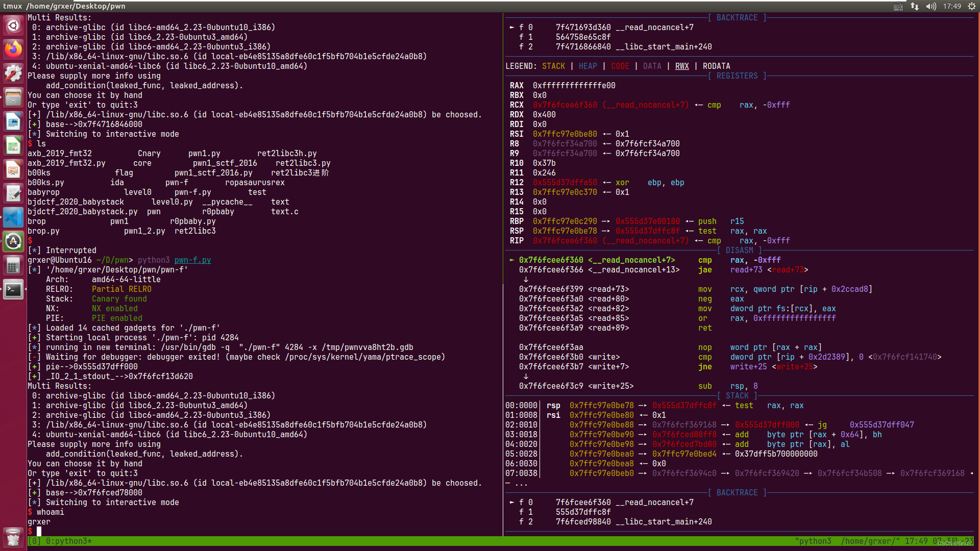This screenshot has width=980, height=551.
Task: Click 'pie-->0x555d37dff000' line
Action: click(x=83, y=366)
